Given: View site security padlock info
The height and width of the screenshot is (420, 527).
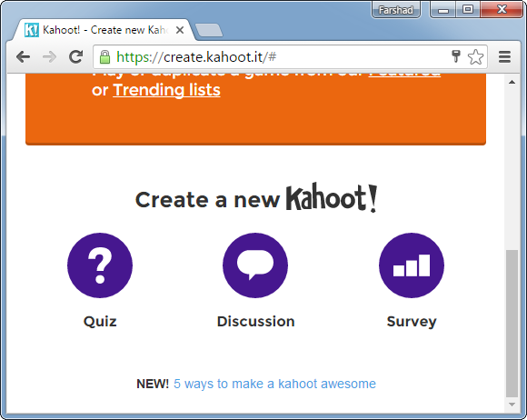Looking at the screenshot, I should pos(104,57).
